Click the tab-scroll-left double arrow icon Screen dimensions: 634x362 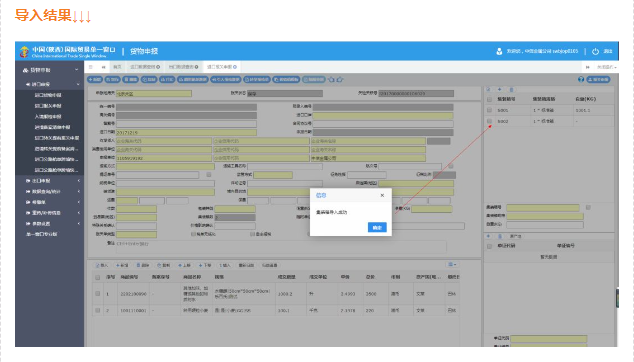tap(104, 67)
